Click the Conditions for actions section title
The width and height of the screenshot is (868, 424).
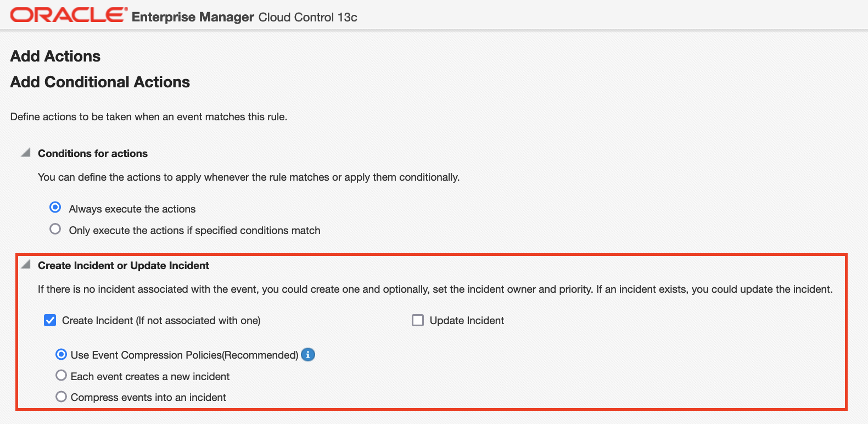coord(93,153)
